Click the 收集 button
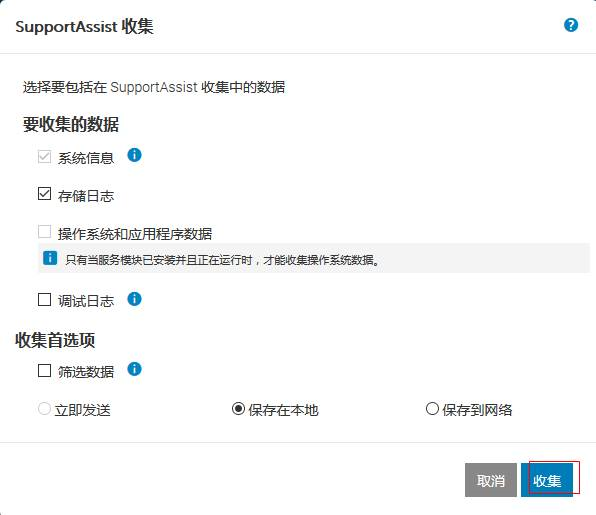Viewport: 596px width, 515px height. (547, 480)
